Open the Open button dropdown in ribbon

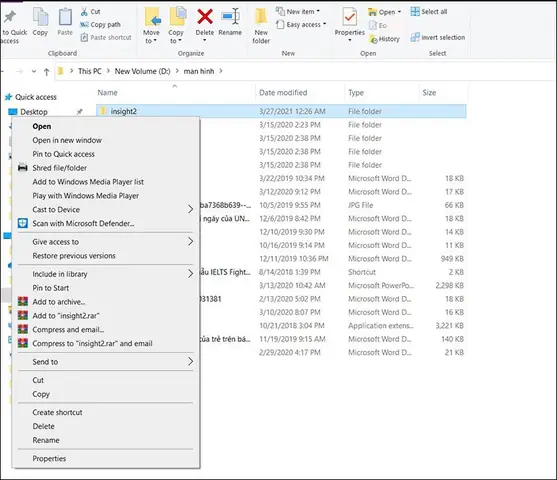399,12
